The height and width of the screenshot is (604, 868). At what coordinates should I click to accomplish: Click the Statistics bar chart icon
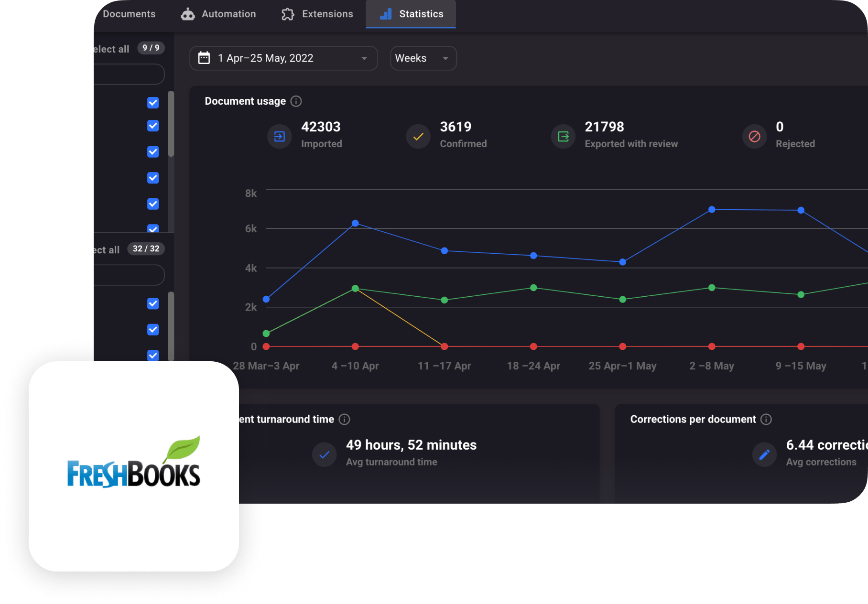pos(386,14)
